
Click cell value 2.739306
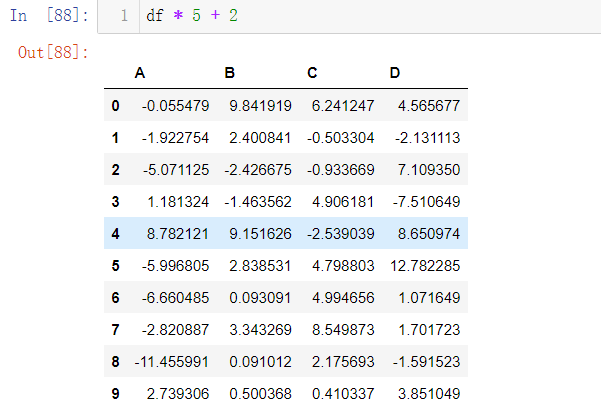178,394
